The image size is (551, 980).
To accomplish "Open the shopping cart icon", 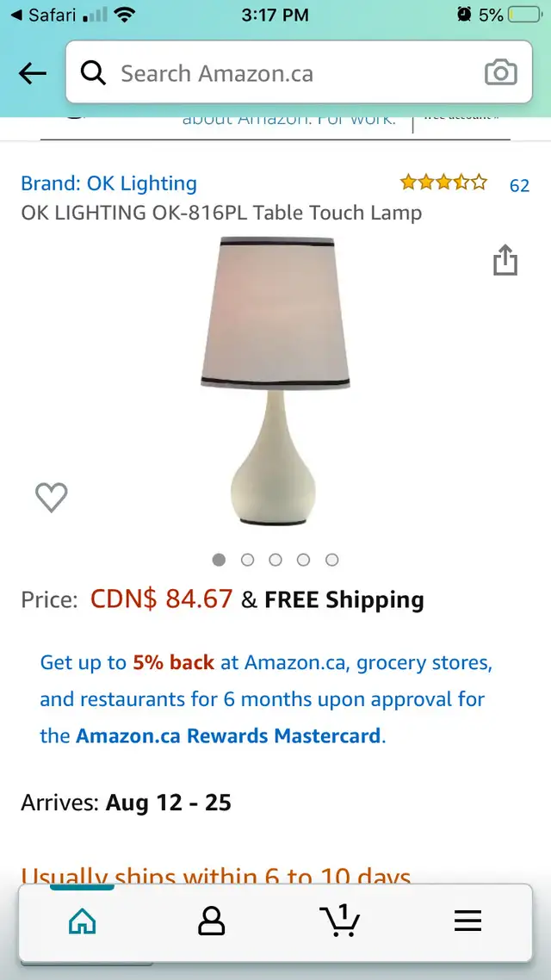I will coord(340,920).
